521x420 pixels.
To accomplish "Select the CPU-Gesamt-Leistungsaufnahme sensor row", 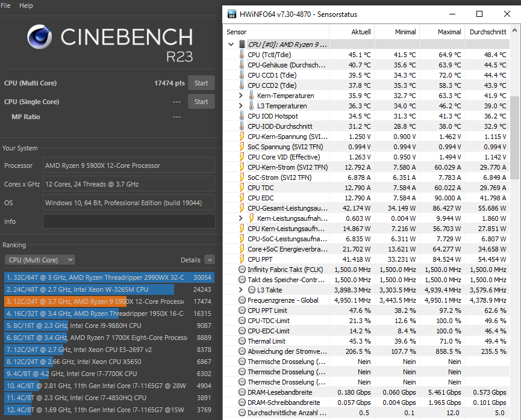I will (x=366, y=208).
